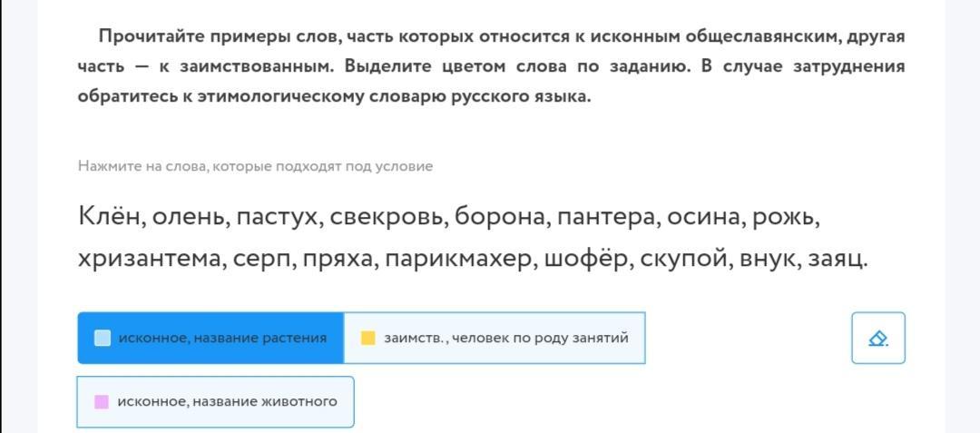
Task: Select the word 'борона'
Action: click(499, 217)
